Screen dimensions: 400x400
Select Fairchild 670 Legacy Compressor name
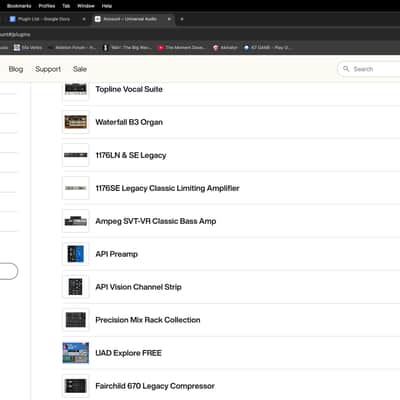pyautogui.click(x=155, y=386)
